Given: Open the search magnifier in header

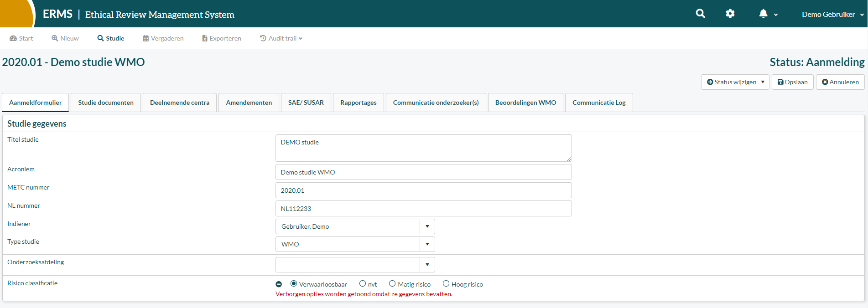Looking at the screenshot, I should (x=700, y=14).
